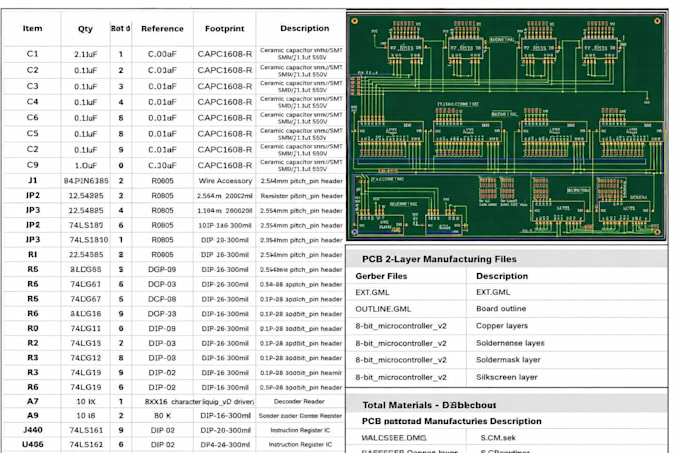Viewport: 680px width, 453px height.
Task: Click the 'C.30aF' reference cell
Action: 162,166
